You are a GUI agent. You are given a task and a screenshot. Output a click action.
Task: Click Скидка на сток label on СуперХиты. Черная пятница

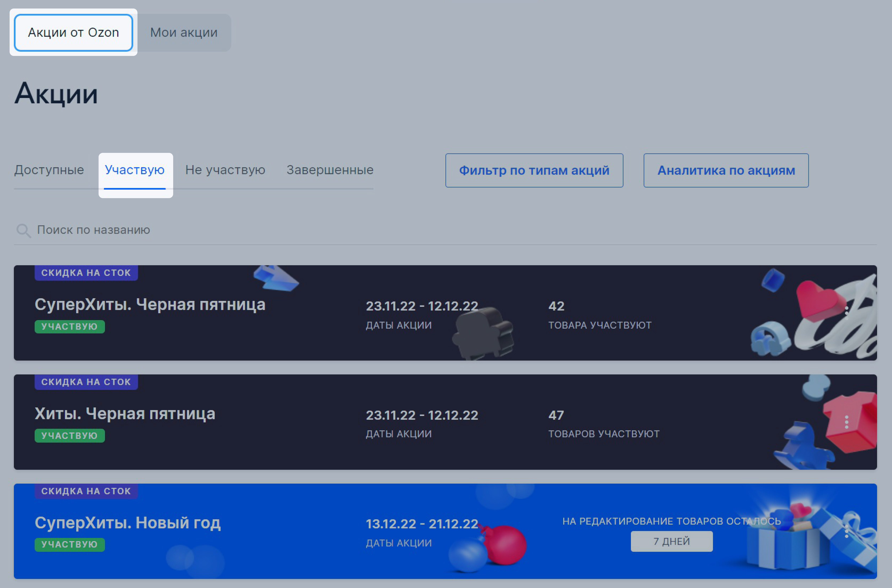click(x=86, y=273)
